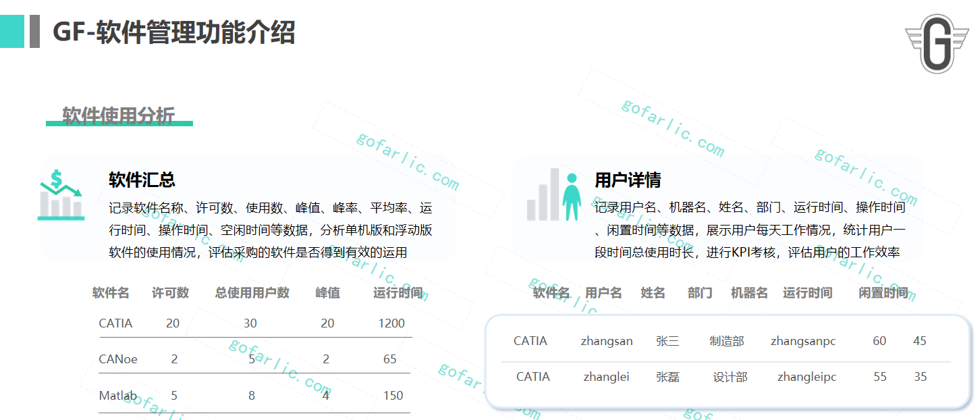Screen dimensions: 980x420
Task: Click the 峰值 column header
Action: [328, 293]
